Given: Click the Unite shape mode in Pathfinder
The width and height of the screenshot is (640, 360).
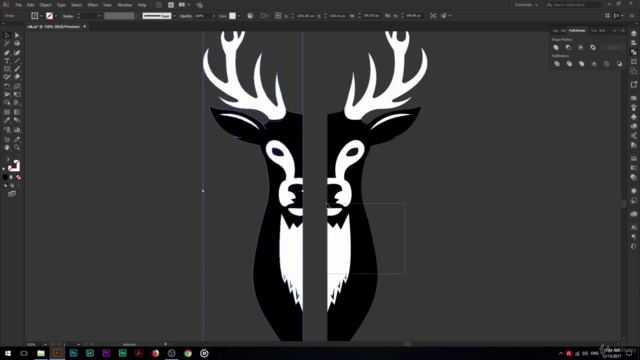Looking at the screenshot, I should tap(556, 47).
